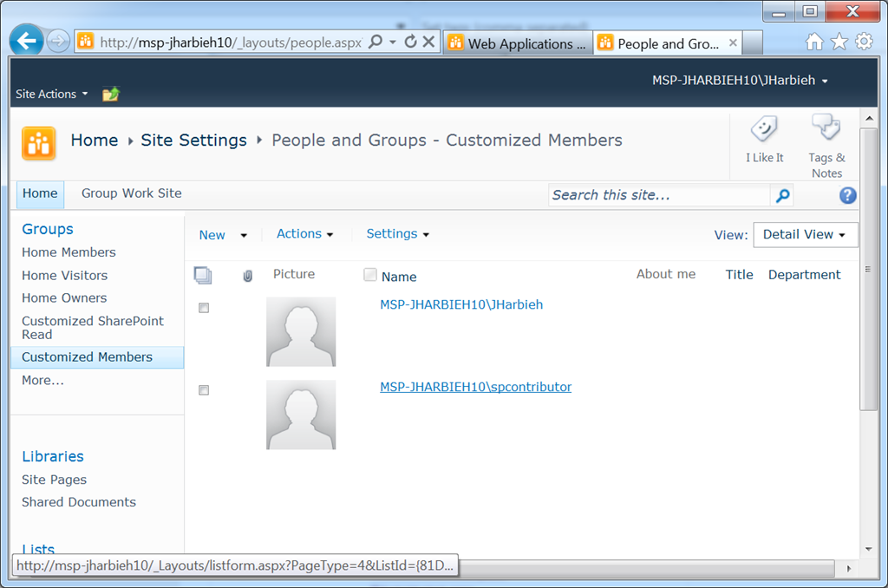Click Navigate Up folder icon

[110, 95]
